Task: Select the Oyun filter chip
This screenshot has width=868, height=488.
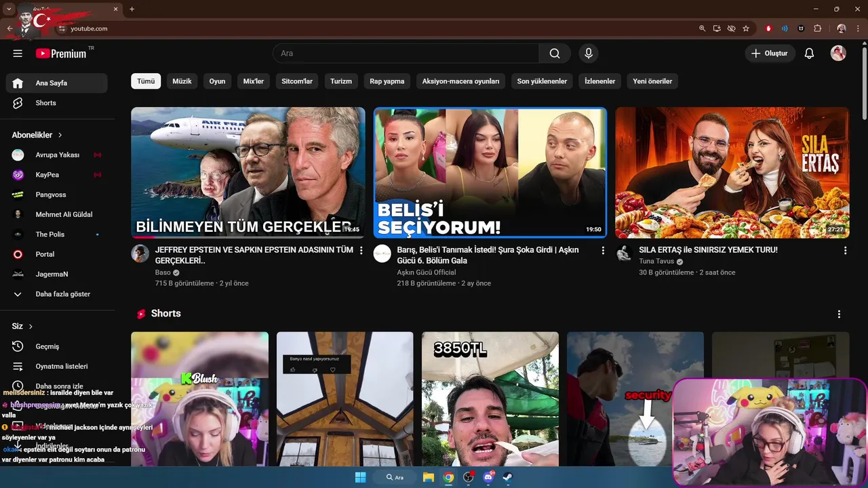Action: click(217, 81)
